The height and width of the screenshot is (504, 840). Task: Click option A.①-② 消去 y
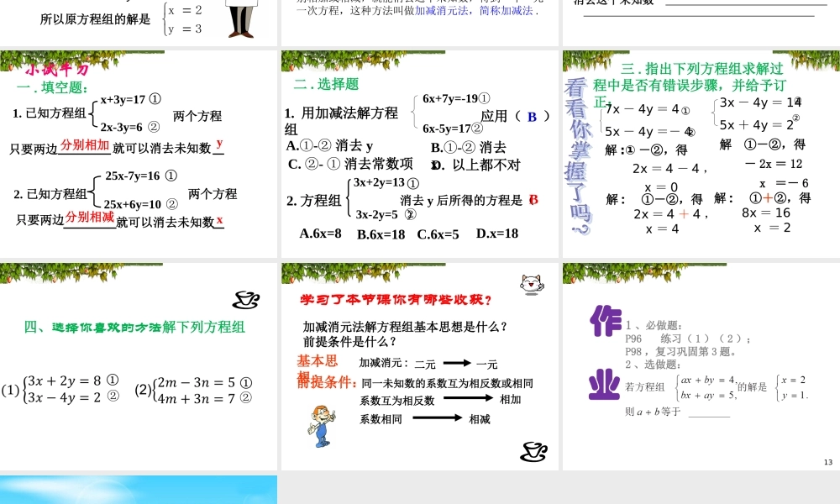[x=329, y=145]
